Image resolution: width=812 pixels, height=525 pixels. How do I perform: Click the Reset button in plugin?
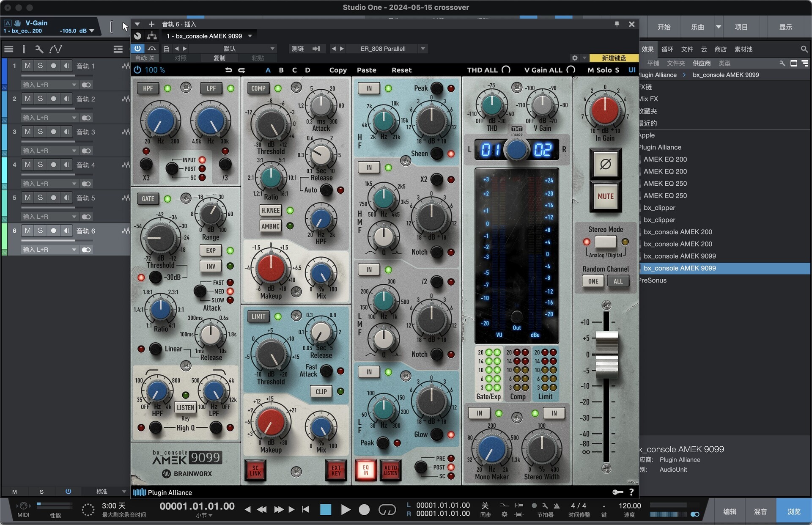[401, 70]
